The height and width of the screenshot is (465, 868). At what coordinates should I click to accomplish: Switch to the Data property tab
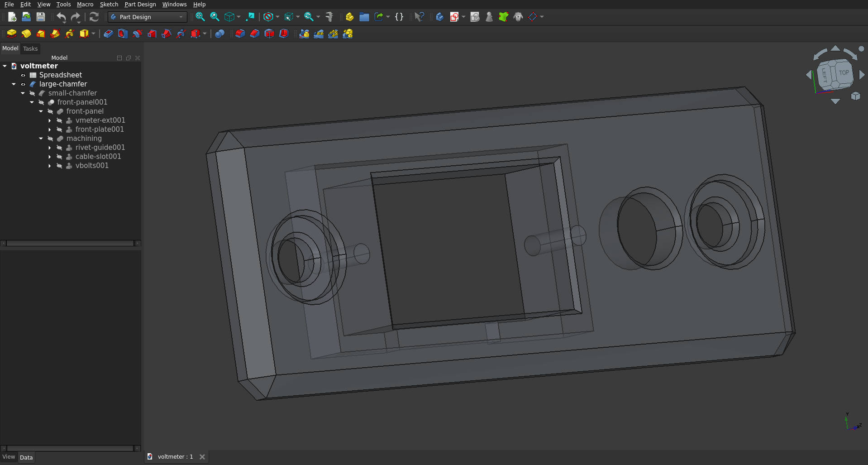26,457
